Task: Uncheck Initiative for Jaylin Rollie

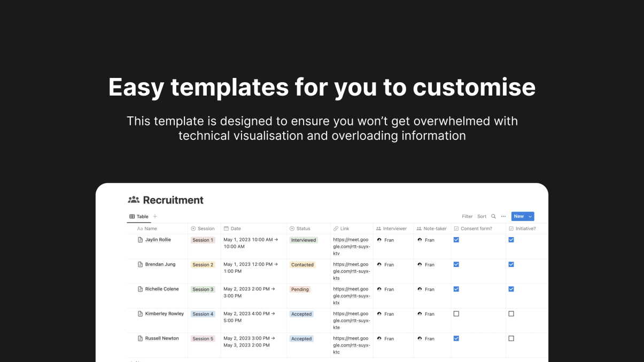Action: pyautogui.click(x=511, y=240)
